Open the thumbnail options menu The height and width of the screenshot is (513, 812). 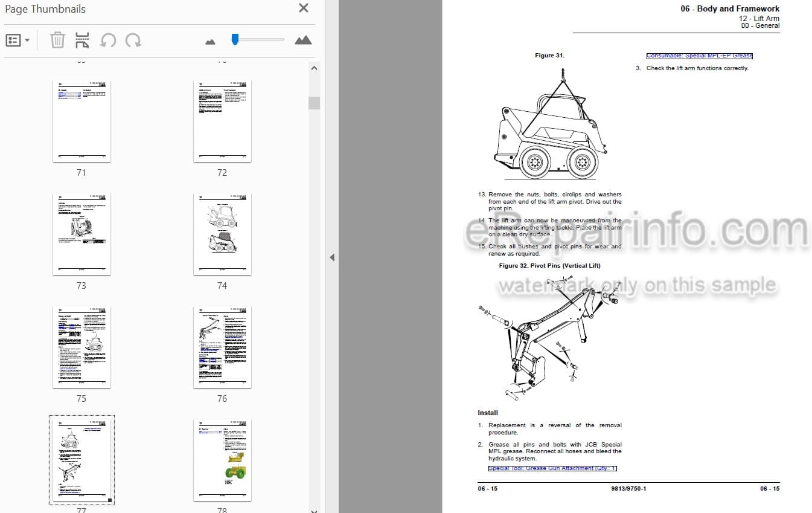point(18,40)
